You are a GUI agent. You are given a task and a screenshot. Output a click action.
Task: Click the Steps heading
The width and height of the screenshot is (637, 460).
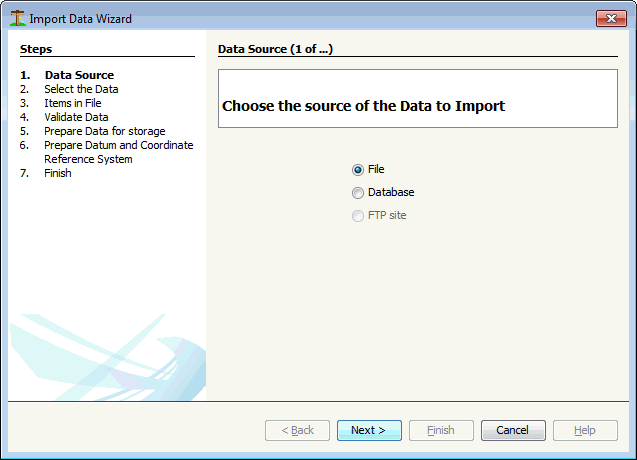[36, 49]
